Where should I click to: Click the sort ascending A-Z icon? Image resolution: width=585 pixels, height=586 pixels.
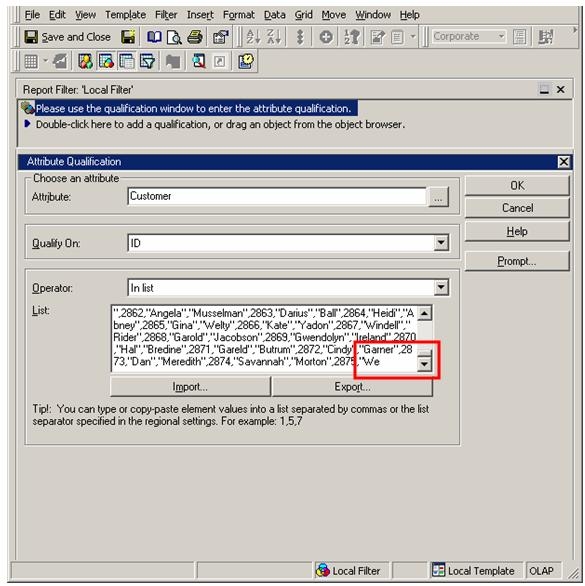pyautogui.click(x=253, y=37)
